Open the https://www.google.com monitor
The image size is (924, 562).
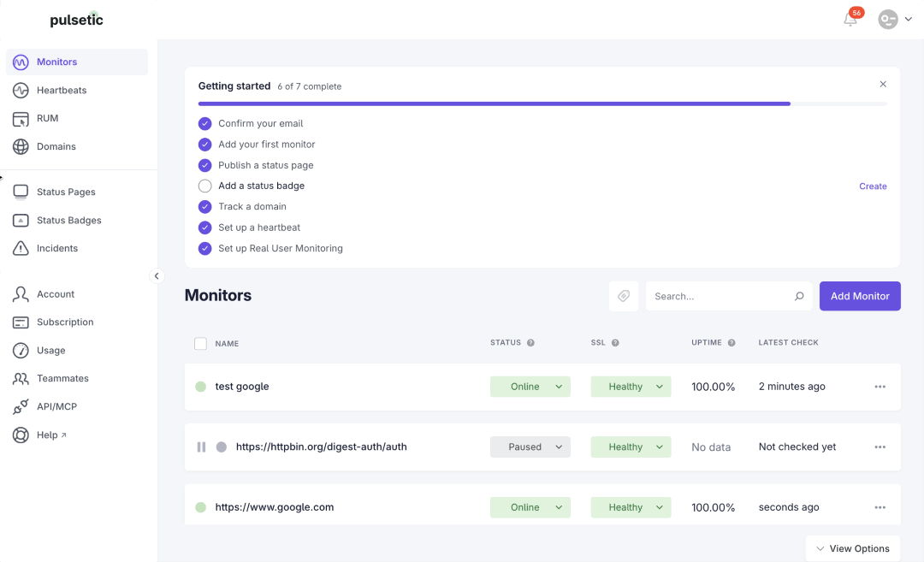tap(274, 507)
